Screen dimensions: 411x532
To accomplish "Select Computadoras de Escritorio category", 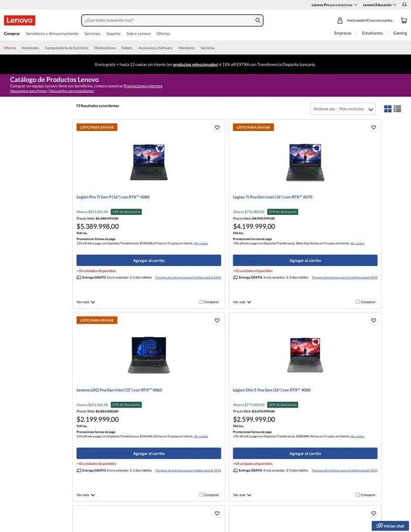I will point(66,48).
